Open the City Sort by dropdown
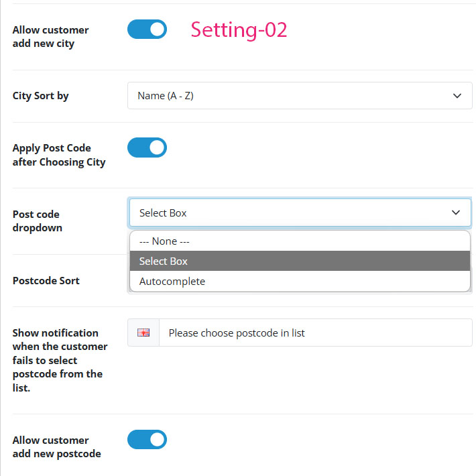 pos(300,96)
